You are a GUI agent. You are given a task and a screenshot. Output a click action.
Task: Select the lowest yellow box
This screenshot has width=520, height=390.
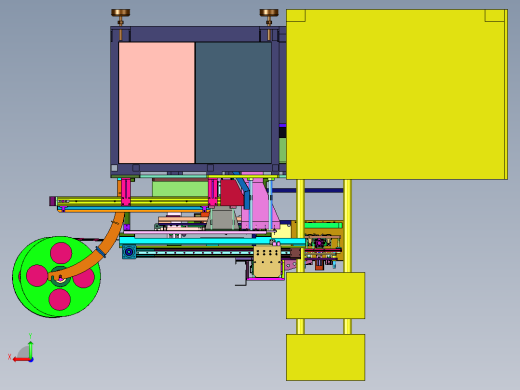tap(326, 357)
